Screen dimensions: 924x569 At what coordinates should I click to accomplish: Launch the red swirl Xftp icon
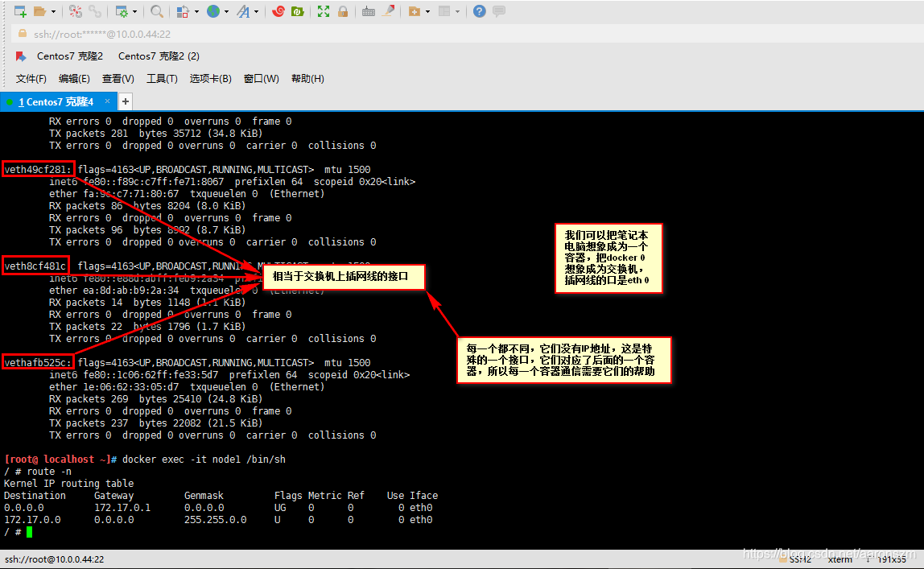point(278,11)
